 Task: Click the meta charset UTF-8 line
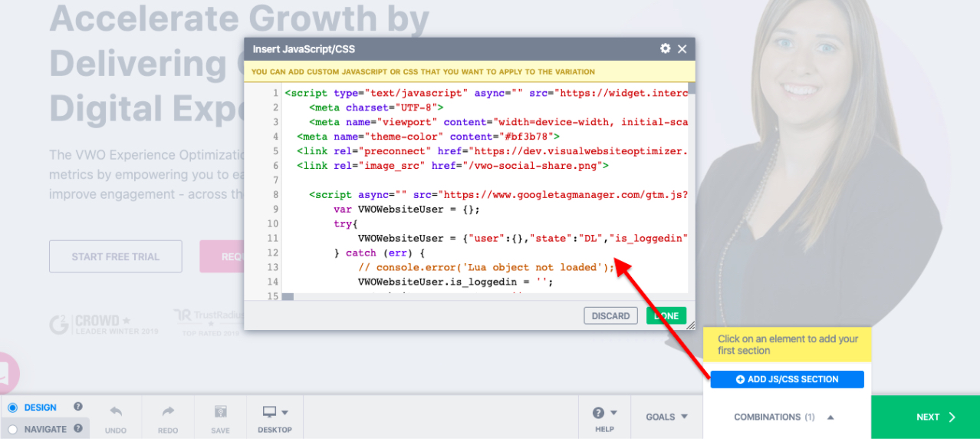(x=377, y=107)
